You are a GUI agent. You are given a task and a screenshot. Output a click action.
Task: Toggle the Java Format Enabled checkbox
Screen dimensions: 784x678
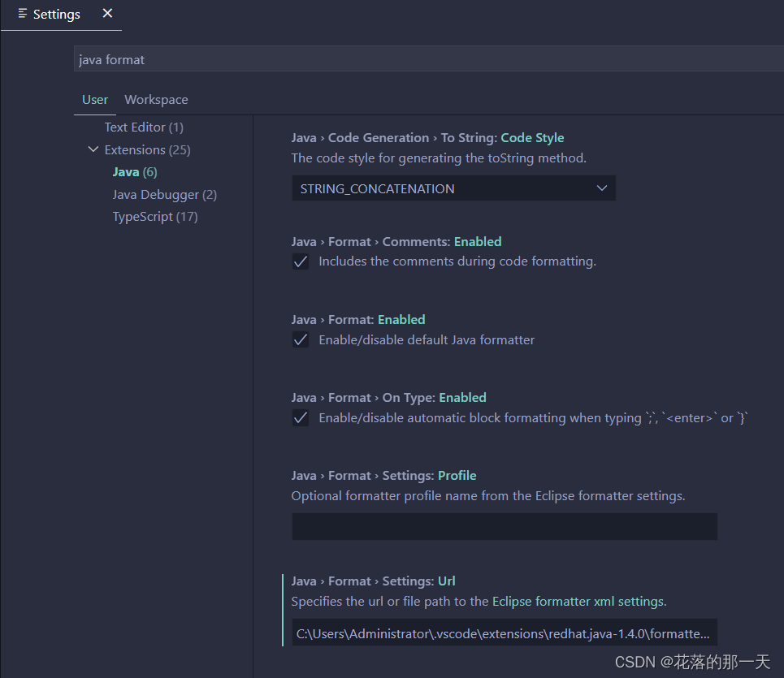[301, 339]
